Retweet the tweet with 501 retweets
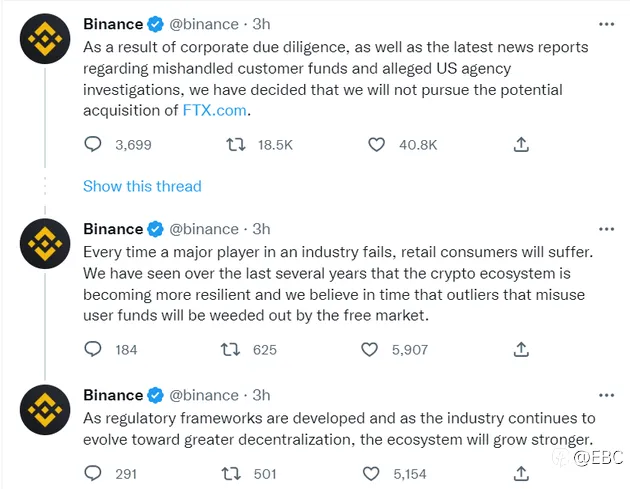The image size is (630, 489). [231, 474]
